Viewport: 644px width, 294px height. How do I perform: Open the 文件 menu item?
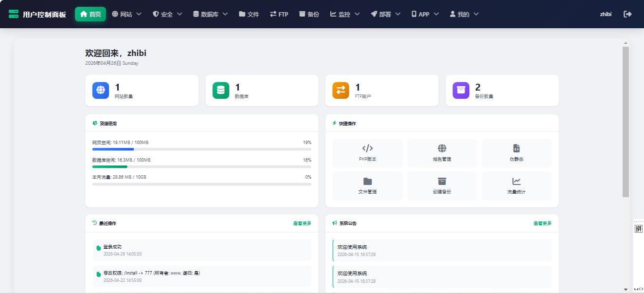[x=249, y=14]
